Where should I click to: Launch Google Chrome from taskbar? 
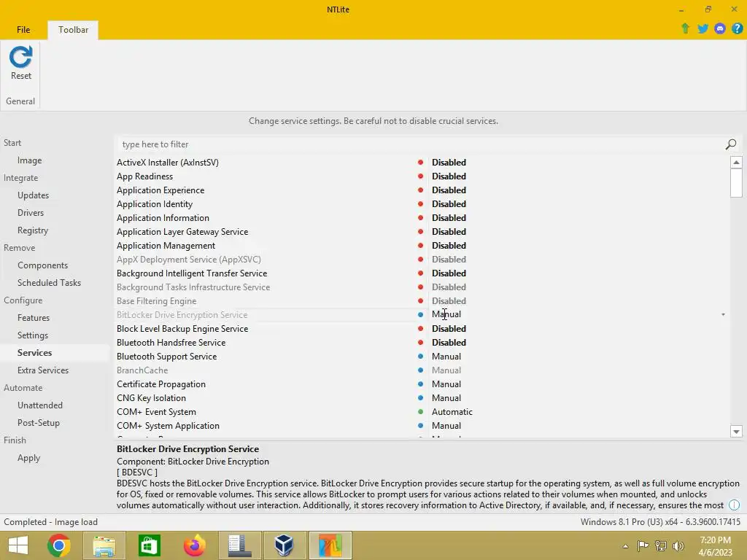(59, 545)
